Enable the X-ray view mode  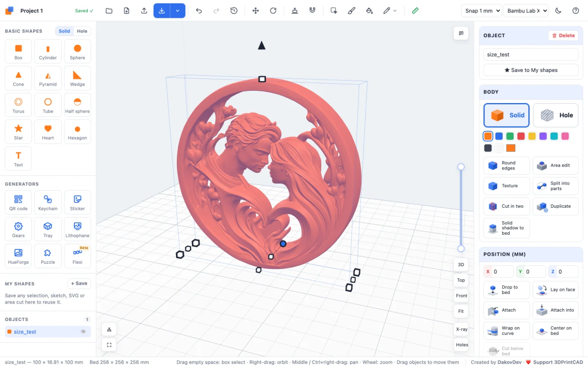coord(462,329)
